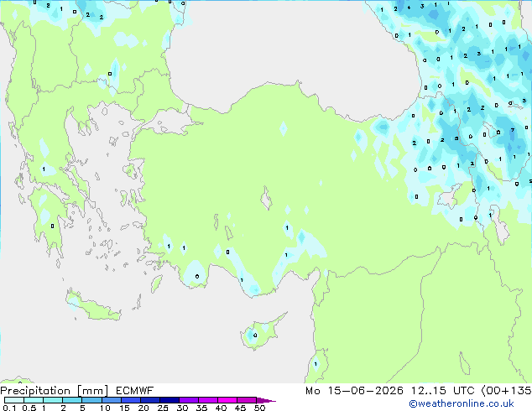Pick the 10–15 mm legend color swatch
532x411 pixels.
[x=111, y=400]
